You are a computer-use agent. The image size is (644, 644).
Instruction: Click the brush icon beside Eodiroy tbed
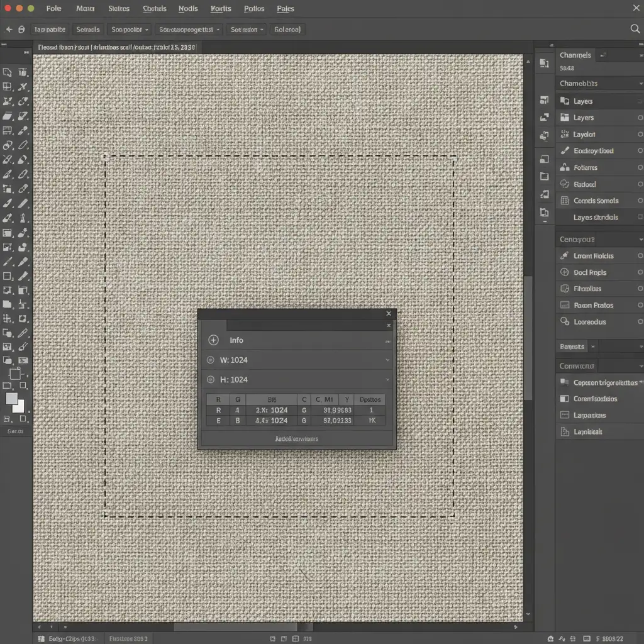click(x=563, y=151)
